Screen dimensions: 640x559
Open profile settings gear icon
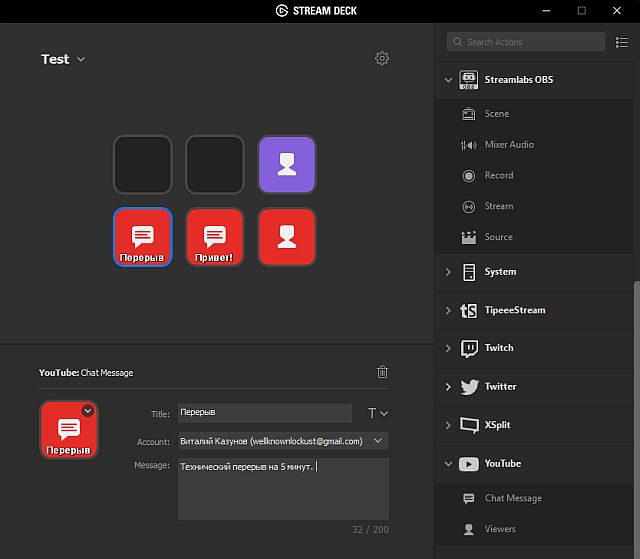click(x=382, y=59)
